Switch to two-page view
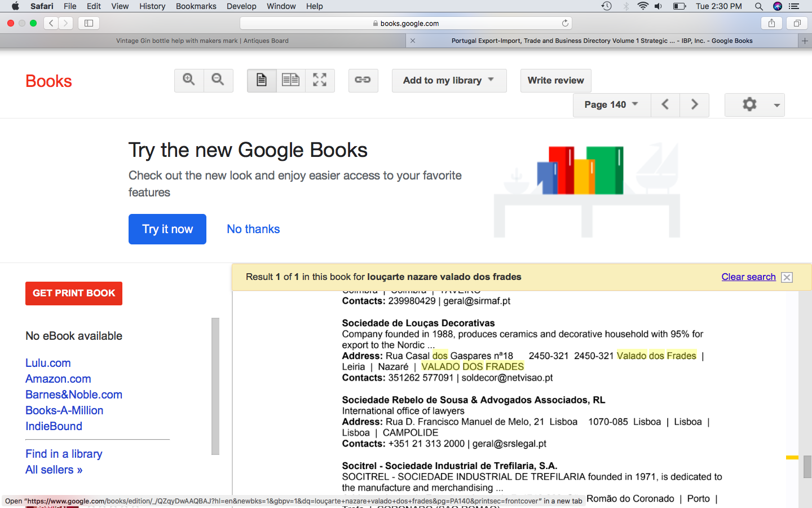812x508 pixels. [291, 80]
